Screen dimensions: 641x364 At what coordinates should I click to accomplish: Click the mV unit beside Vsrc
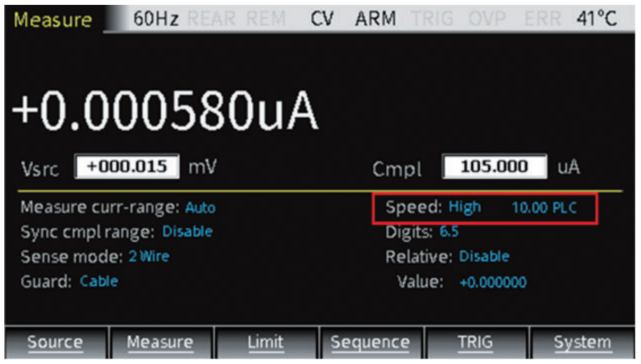202,167
